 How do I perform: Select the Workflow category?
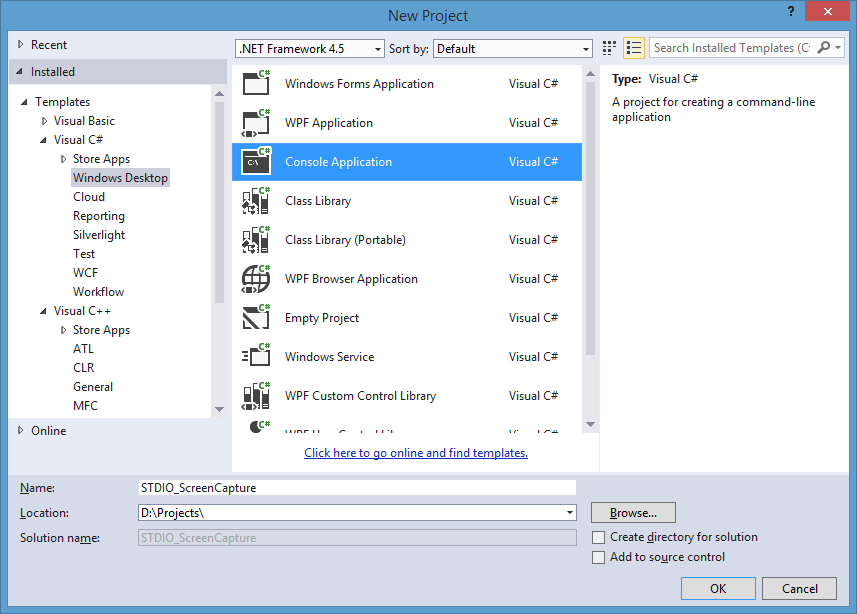click(99, 292)
